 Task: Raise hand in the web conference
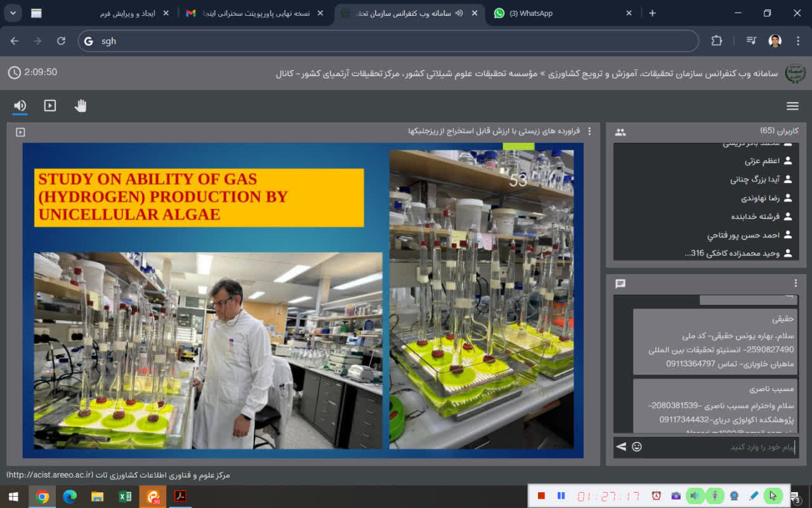click(80, 106)
